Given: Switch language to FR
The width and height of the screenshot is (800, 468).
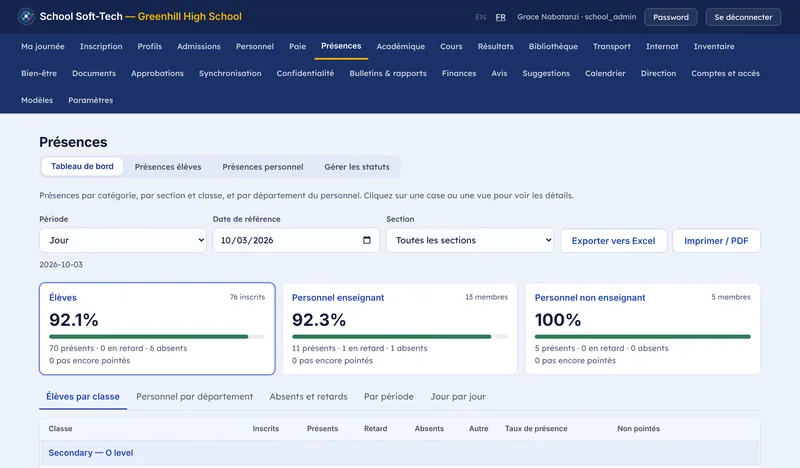Looking at the screenshot, I should [501, 17].
